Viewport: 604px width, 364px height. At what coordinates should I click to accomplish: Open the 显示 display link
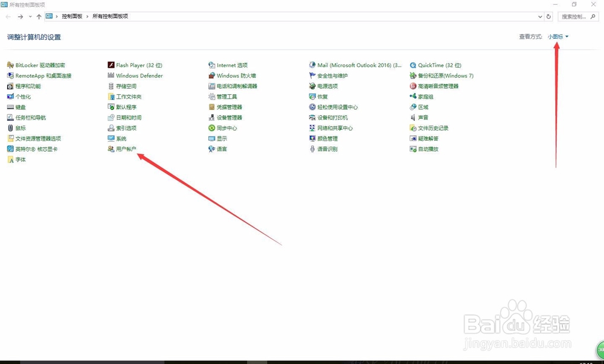(x=222, y=138)
